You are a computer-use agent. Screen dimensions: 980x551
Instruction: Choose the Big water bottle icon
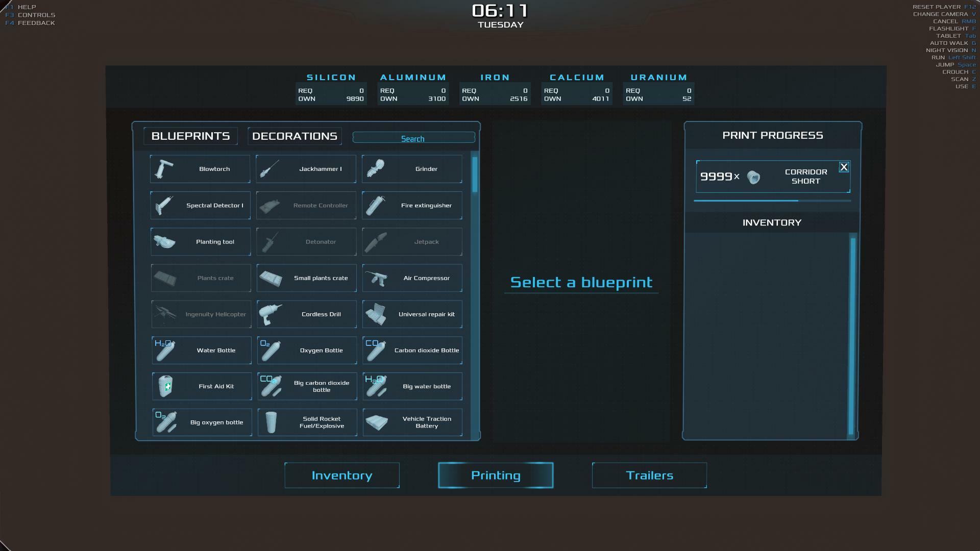376,386
